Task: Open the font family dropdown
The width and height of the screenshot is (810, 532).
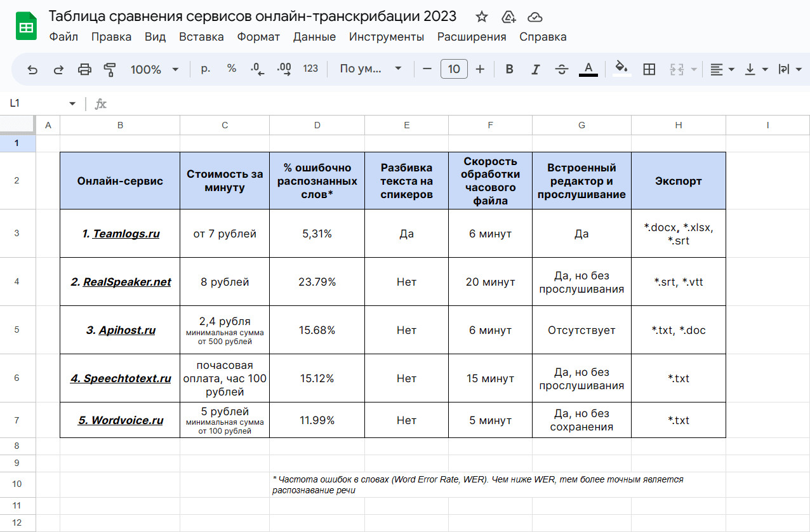Action: (x=371, y=69)
